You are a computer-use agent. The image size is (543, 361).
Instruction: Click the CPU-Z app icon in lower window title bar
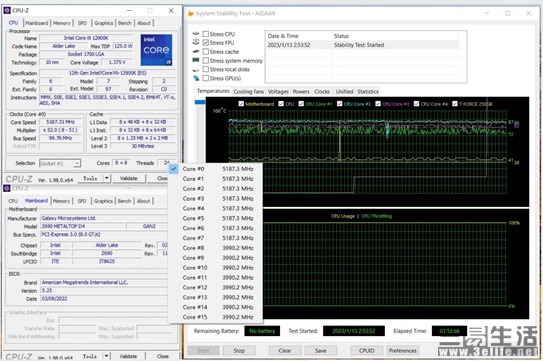(x=7, y=188)
